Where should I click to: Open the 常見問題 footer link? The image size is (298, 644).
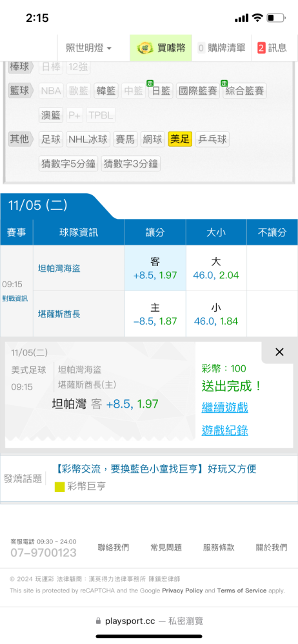(x=166, y=547)
